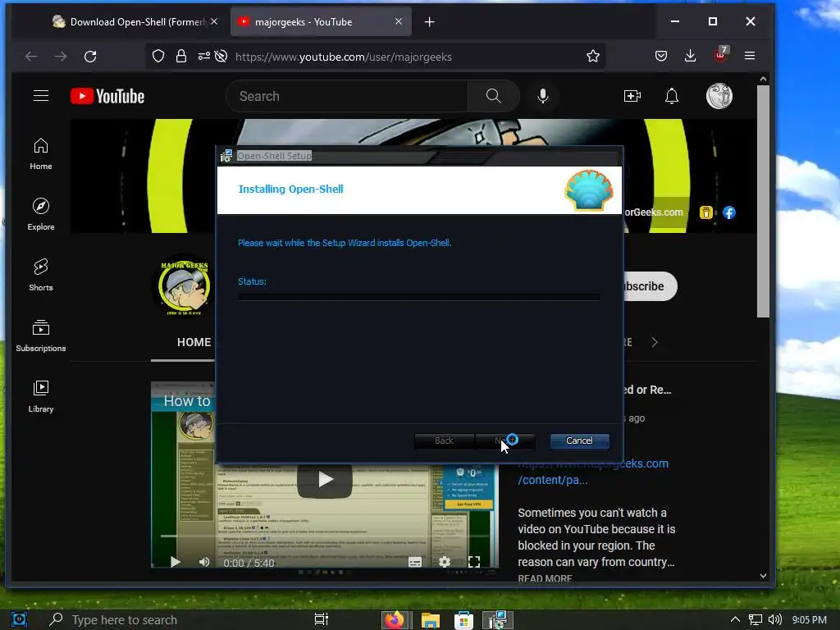Click the yellow store icon on the channel banner
Image resolution: width=840 pixels, height=630 pixels.
click(x=706, y=212)
